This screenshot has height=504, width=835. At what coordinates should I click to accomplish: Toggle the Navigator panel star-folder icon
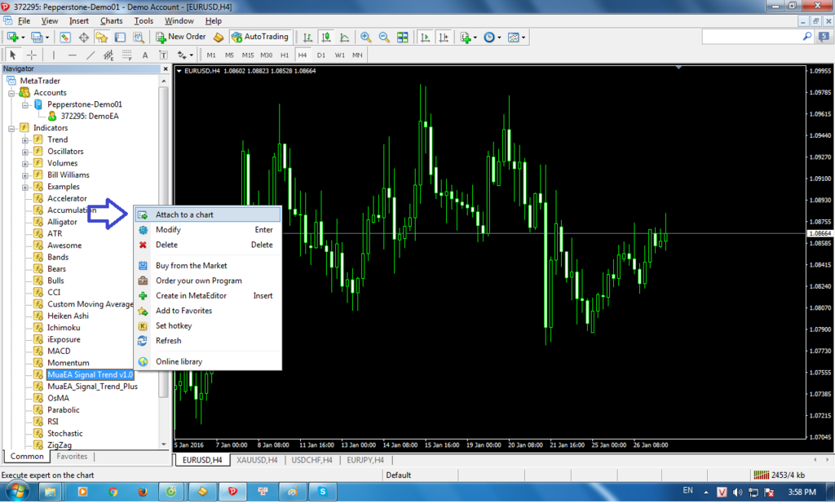click(x=101, y=37)
